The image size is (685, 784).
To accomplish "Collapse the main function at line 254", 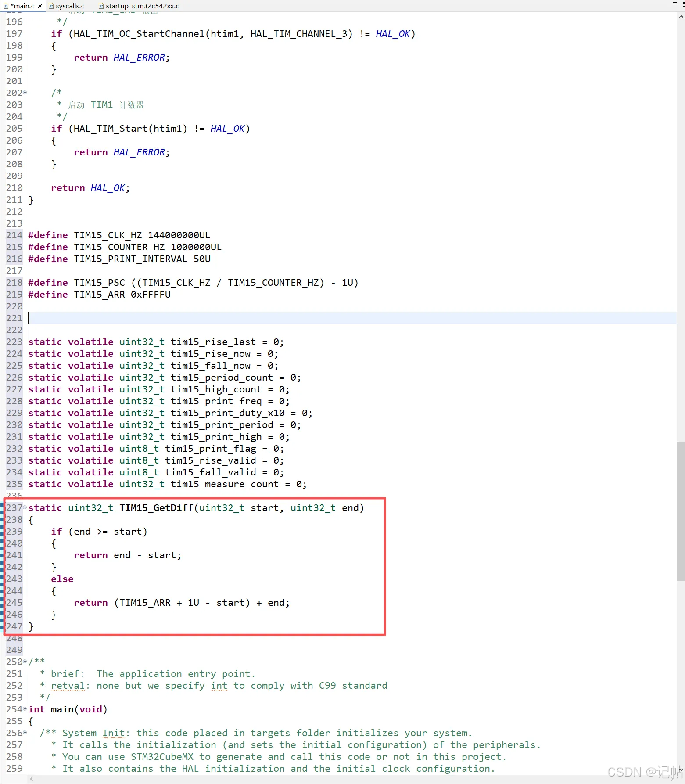I will pos(25,709).
